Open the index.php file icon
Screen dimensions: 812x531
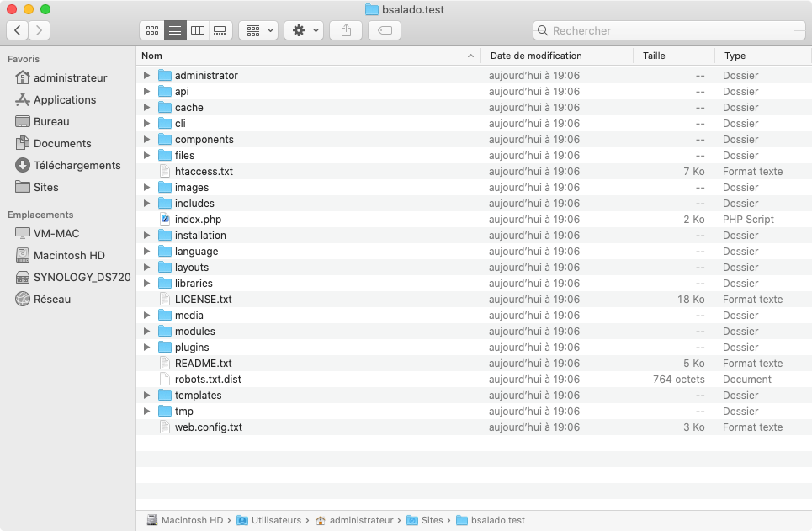pos(165,220)
